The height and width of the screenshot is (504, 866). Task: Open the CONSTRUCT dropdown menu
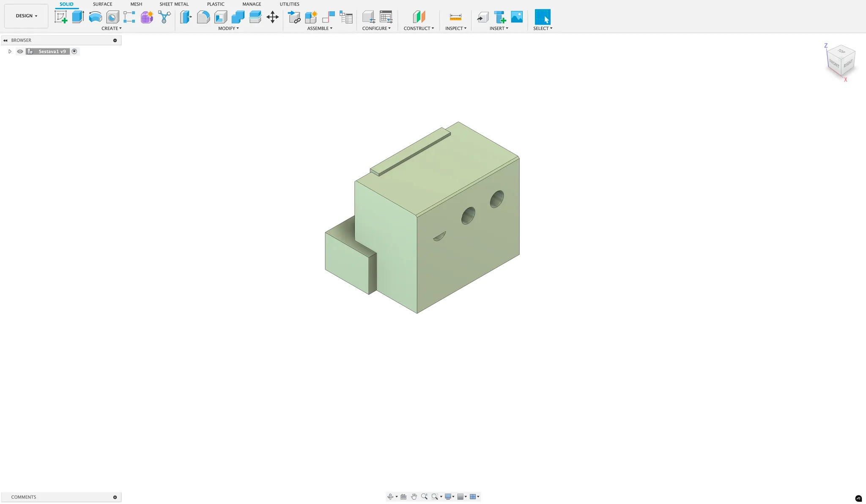point(418,28)
